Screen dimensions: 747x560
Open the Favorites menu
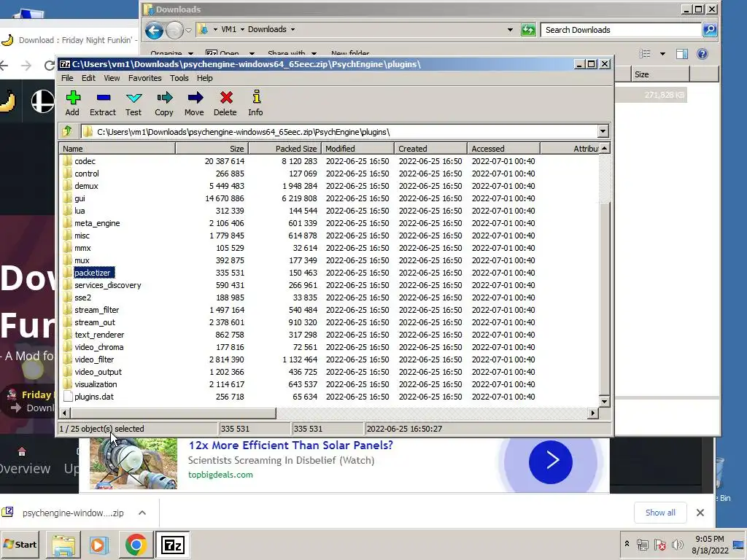(145, 78)
